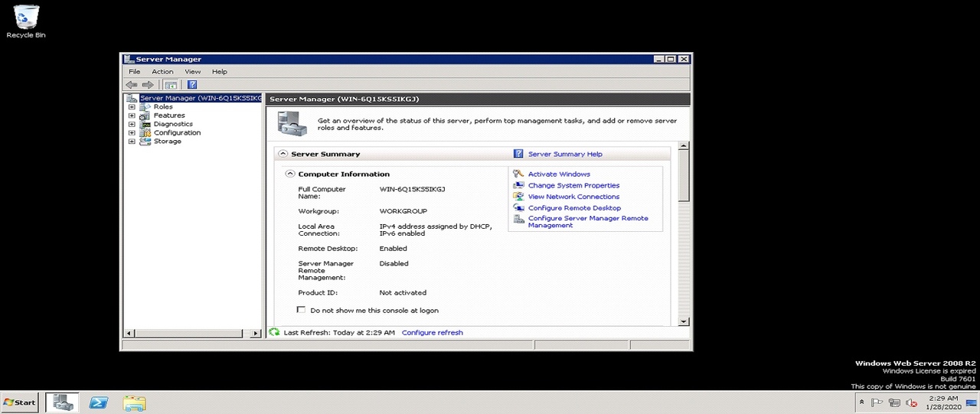
Task: Toggle the Show/Hide Console Tree toolbar icon
Action: coord(171,85)
